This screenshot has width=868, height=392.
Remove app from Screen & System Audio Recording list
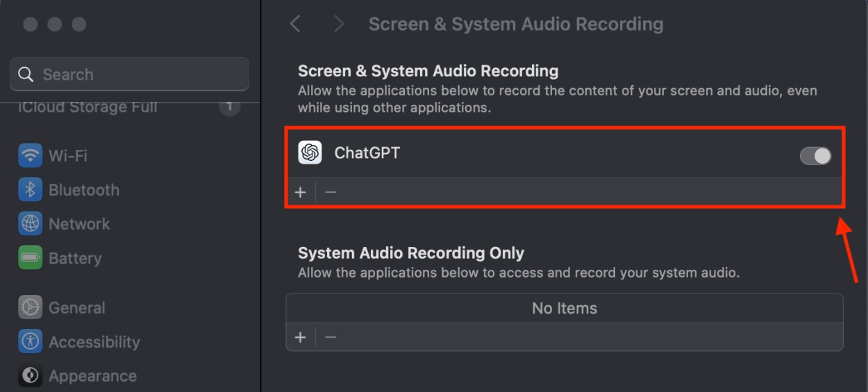(331, 192)
